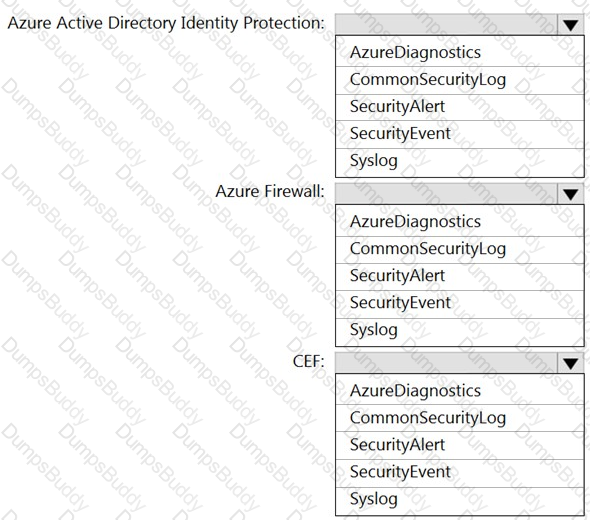Viewport: 590px width, 520px height.
Task: Choose Syslog in the Identity Protection list
Action: point(460,162)
